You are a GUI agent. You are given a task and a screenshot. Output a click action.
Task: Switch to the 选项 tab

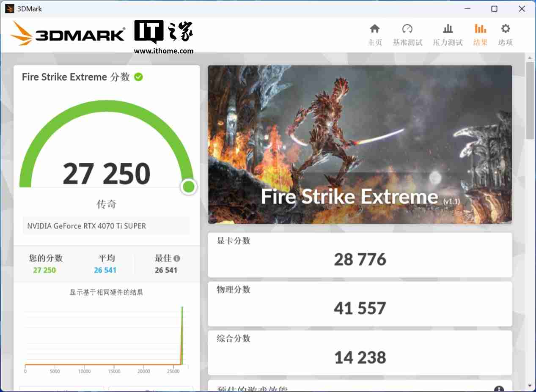click(505, 34)
